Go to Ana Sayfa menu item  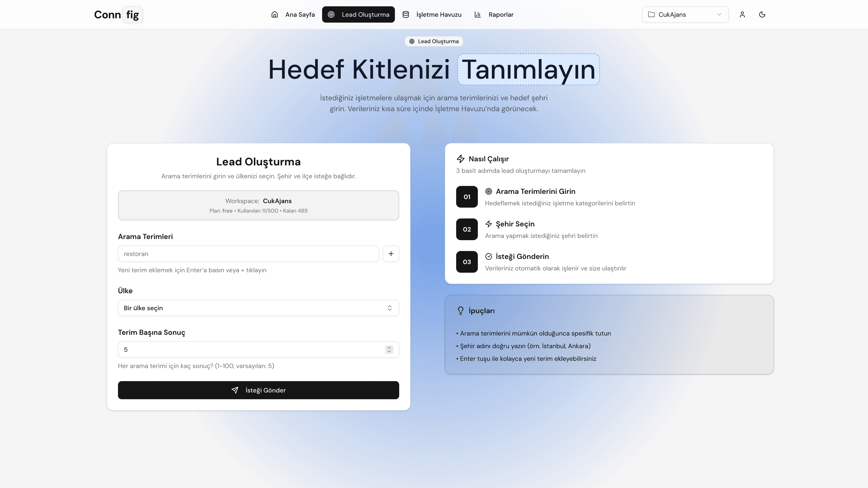point(293,14)
